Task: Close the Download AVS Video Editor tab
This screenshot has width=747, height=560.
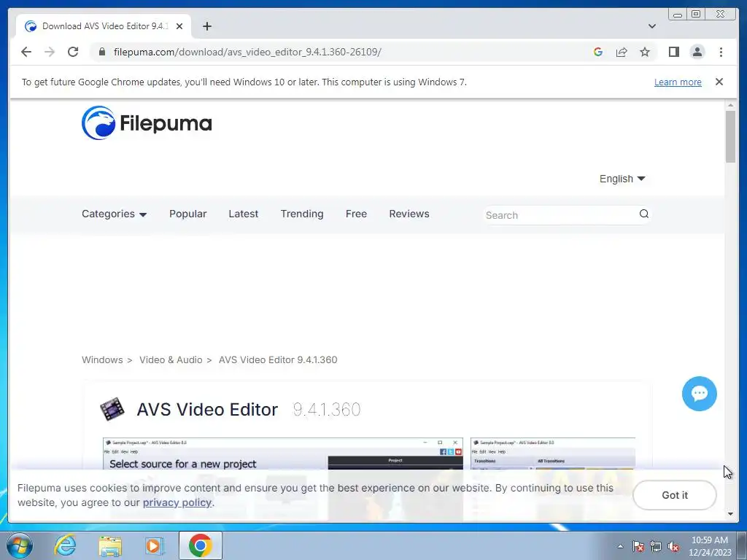Action: pyautogui.click(x=179, y=26)
